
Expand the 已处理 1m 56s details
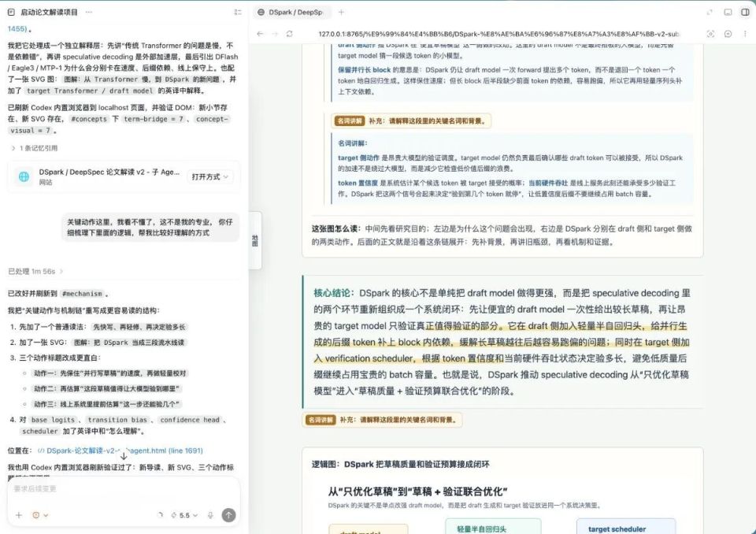[35, 271]
